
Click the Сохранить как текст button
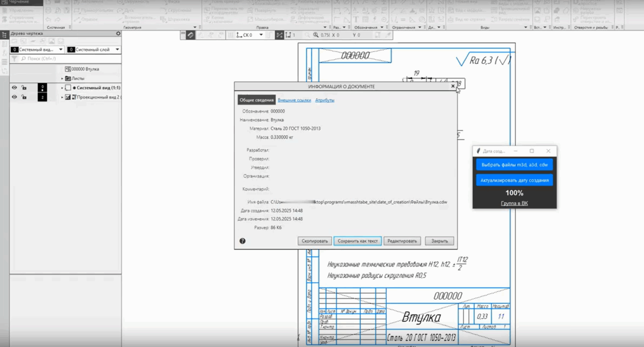click(x=358, y=241)
